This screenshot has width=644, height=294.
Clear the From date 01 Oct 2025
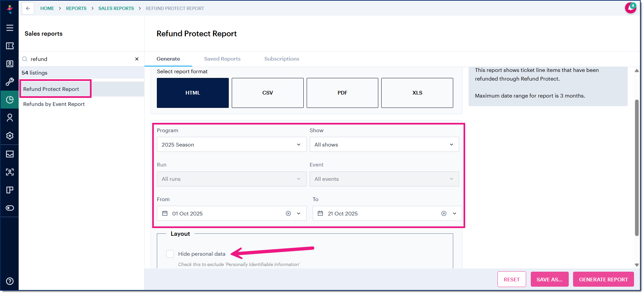point(288,213)
